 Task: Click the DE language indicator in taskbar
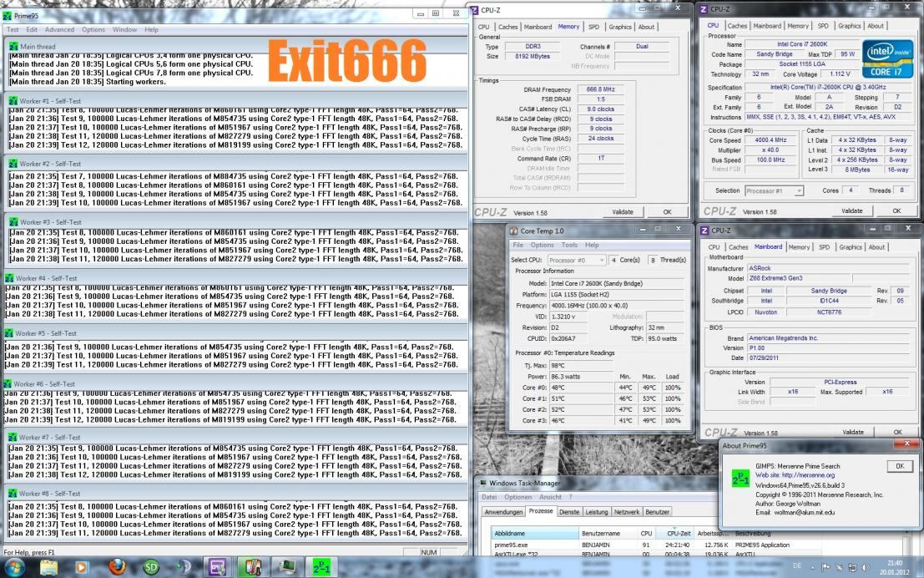click(x=797, y=566)
